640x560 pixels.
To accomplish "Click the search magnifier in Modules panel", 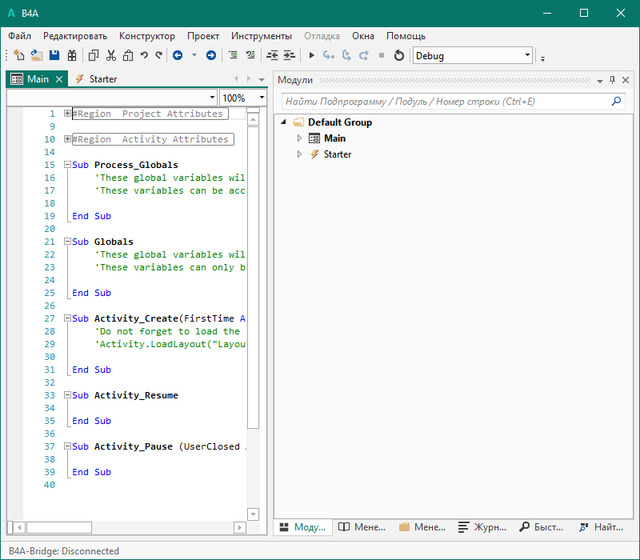I will point(616,101).
